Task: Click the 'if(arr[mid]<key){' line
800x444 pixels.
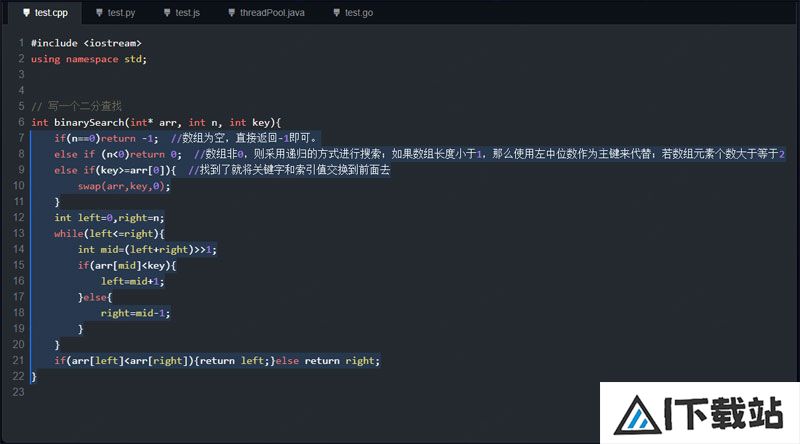Action: [x=127, y=265]
